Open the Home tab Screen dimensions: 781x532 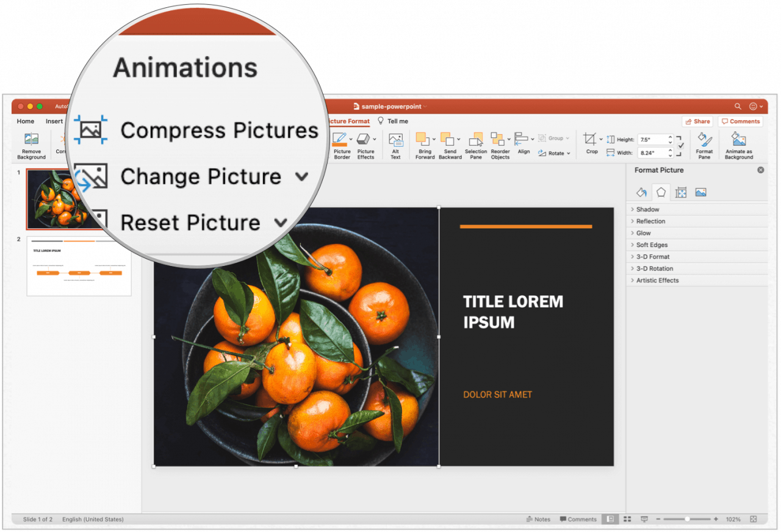click(x=26, y=121)
